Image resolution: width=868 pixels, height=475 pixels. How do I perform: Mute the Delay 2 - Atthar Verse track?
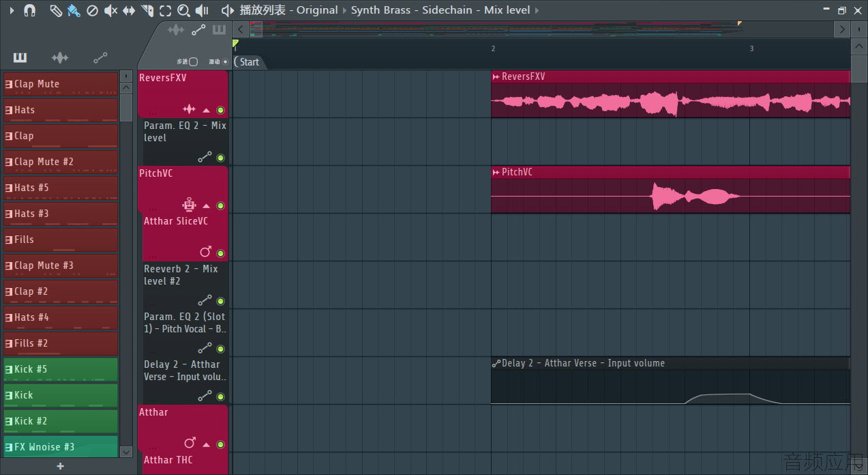220,397
